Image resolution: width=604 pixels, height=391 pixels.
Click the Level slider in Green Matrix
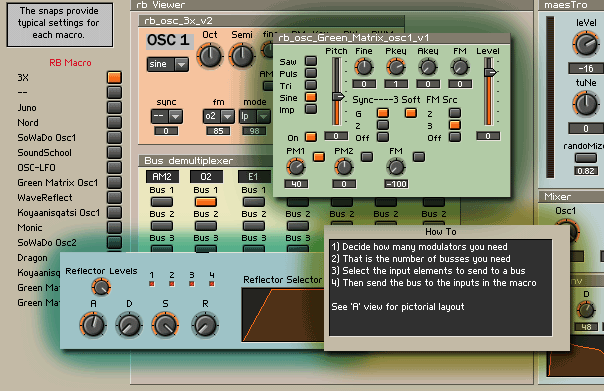point(489,92)
